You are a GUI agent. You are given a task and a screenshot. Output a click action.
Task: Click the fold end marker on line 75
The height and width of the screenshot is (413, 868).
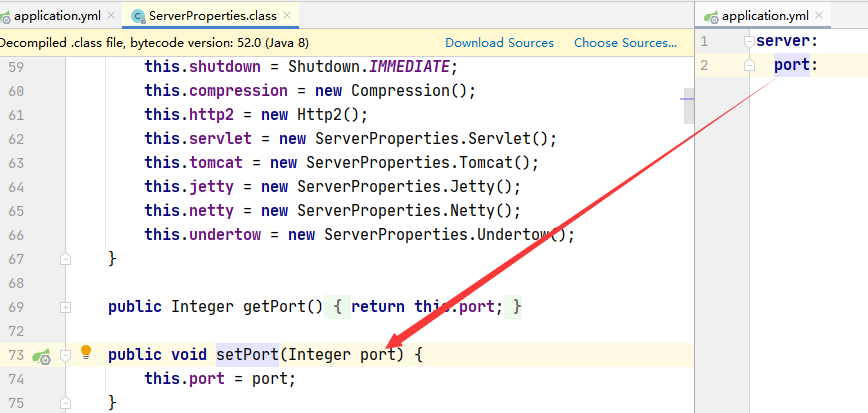click(x=65, y=402)
